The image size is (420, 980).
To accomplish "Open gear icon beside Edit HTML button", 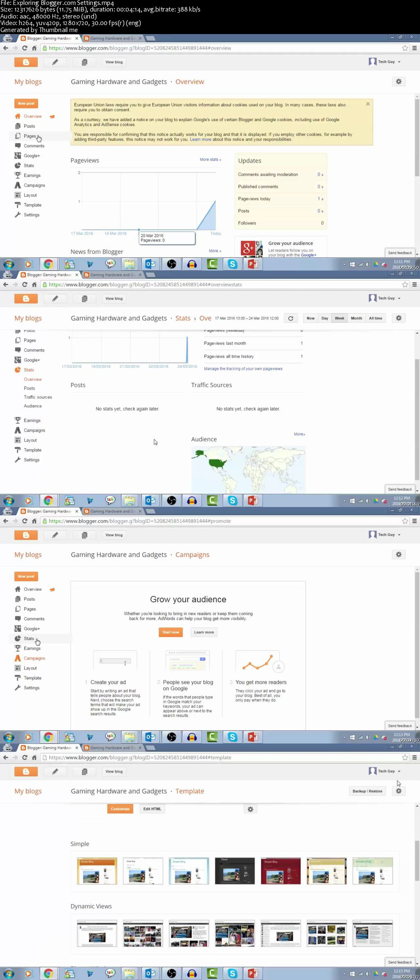I will [251, 809].
